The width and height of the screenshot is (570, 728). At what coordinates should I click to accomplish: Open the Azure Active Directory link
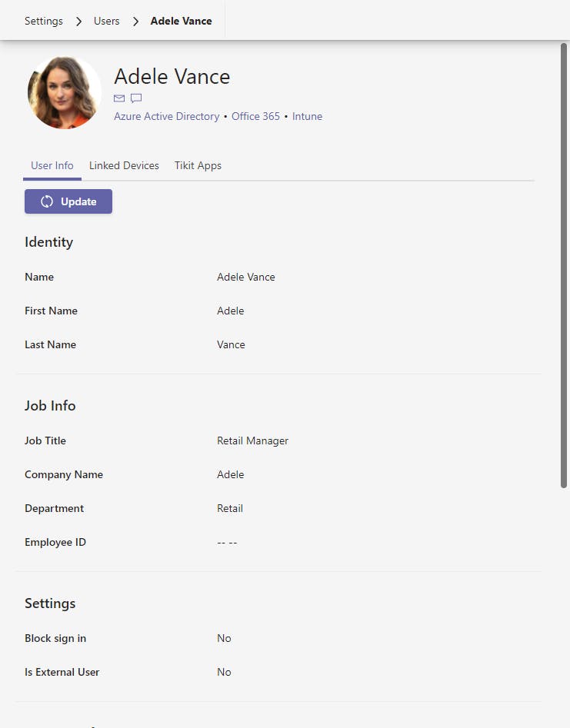tap(167, 116)
